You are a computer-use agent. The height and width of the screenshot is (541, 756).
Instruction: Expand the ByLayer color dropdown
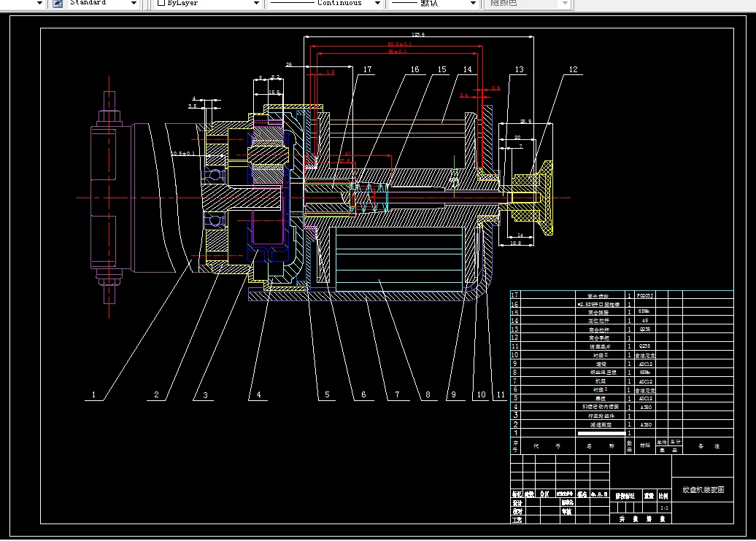pos(256,4)
